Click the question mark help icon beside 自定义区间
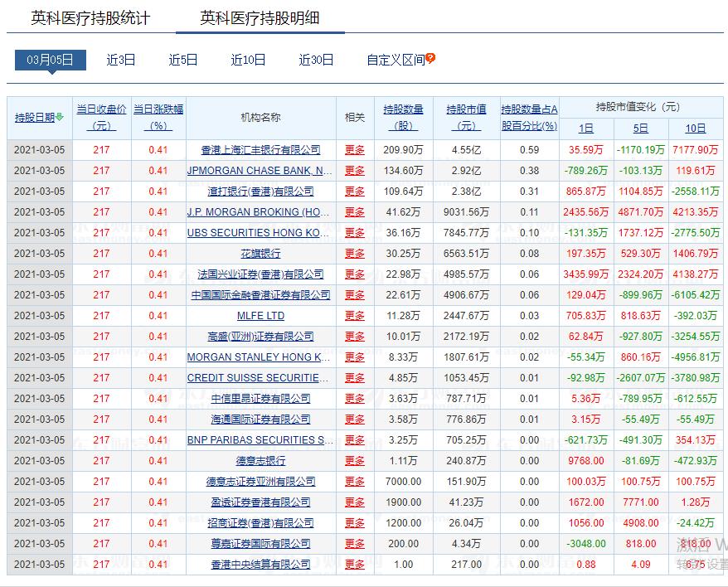 [x=430, y=59]
